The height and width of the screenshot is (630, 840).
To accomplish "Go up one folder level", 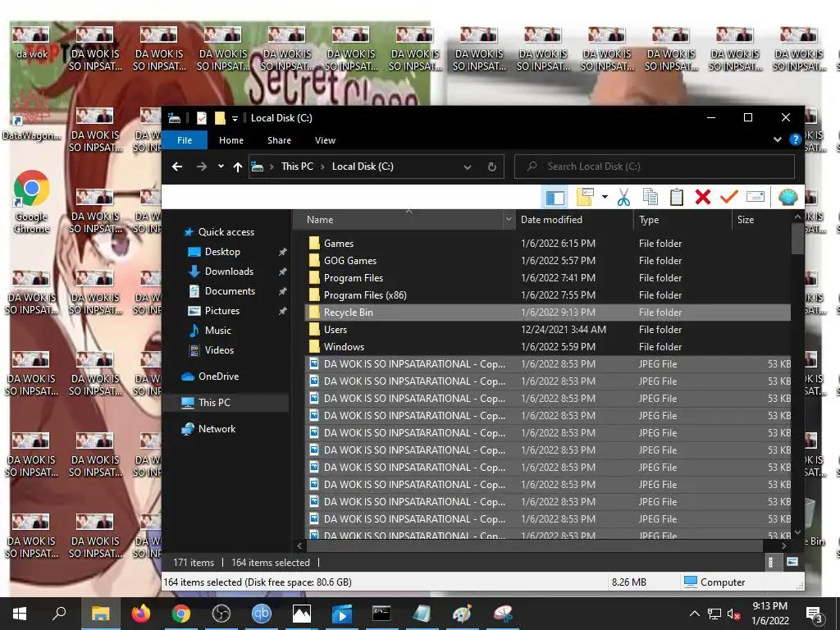I will coord(238,167).
